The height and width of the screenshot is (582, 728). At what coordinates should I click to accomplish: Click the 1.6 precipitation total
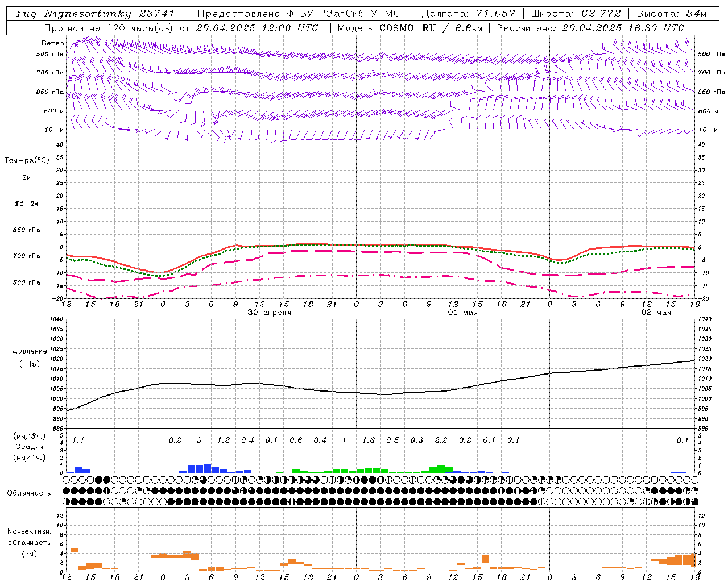pyautogui.click(x=369, y=440)
